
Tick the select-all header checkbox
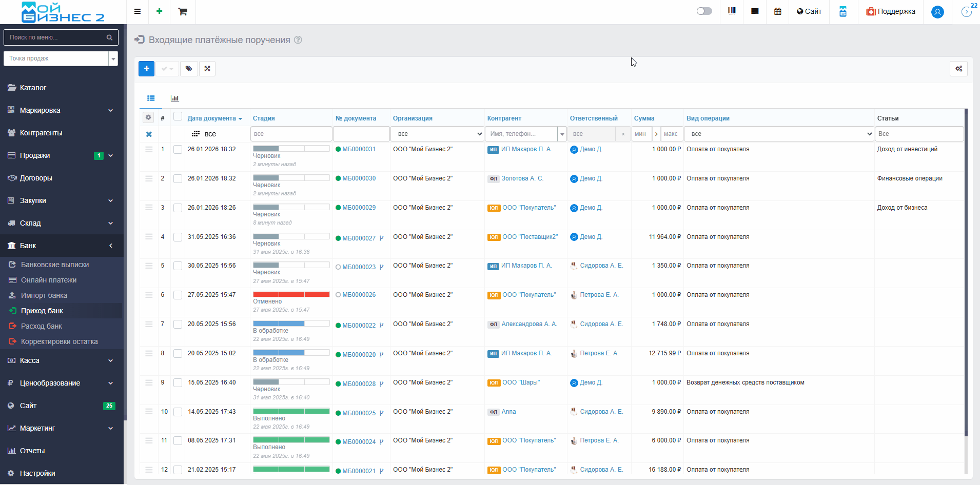(x=178, y=116)
